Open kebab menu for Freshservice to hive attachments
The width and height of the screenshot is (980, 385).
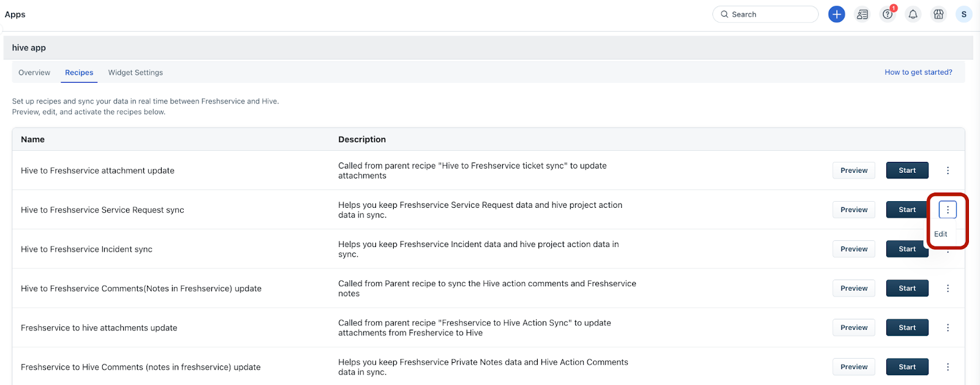(x=948, y=327)
